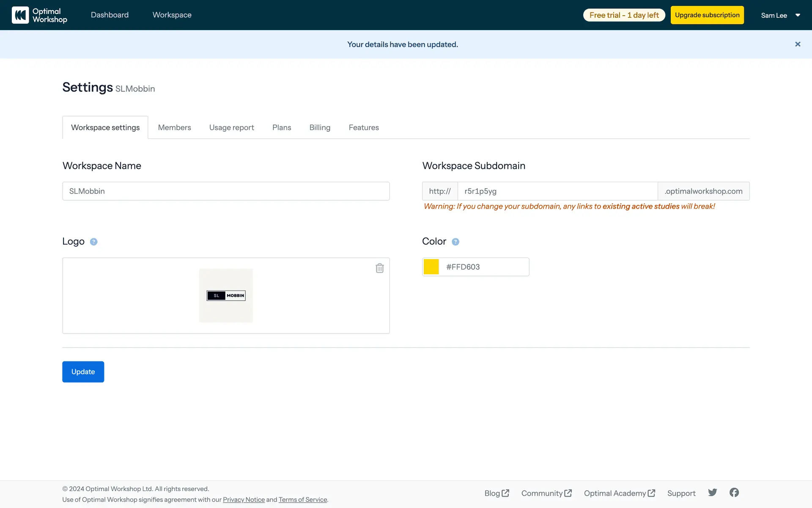Open the Usage report tab
The height and width of the screenshot is (508, 812).
tap(231, 127)
